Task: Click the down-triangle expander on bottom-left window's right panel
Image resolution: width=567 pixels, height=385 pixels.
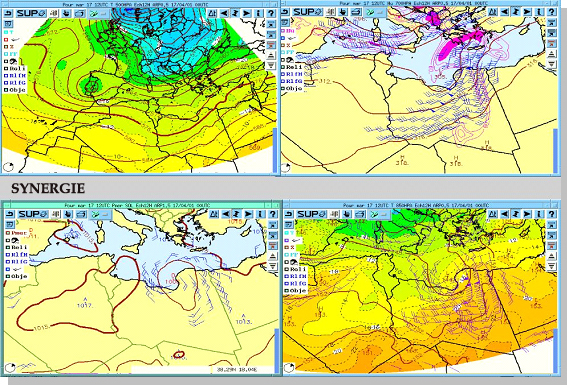Action: click(272, 266)
